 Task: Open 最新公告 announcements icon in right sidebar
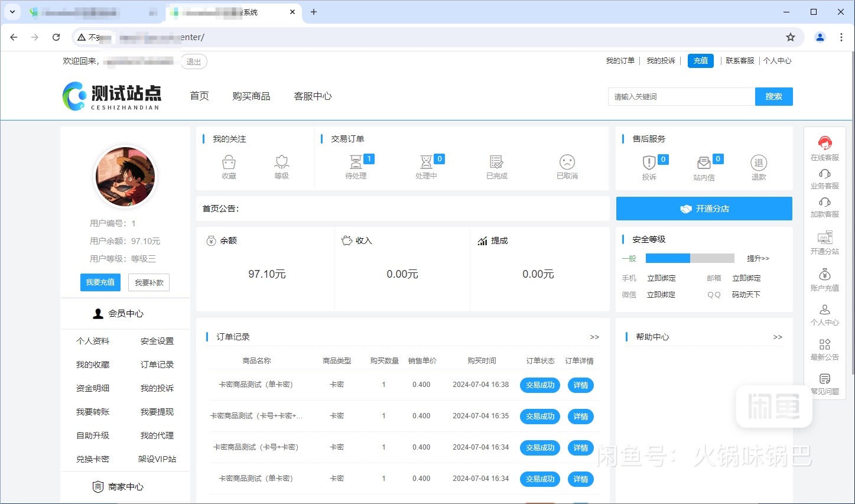[x=824, y=348]
